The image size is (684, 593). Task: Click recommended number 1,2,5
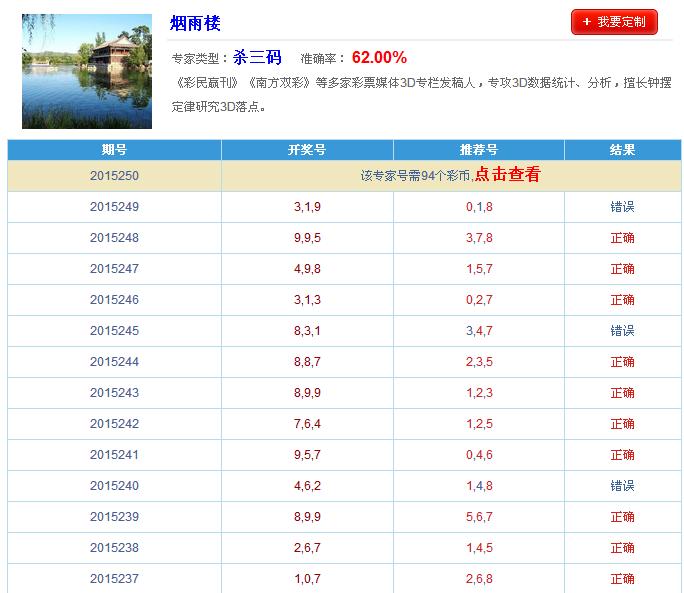coord(479,424)
